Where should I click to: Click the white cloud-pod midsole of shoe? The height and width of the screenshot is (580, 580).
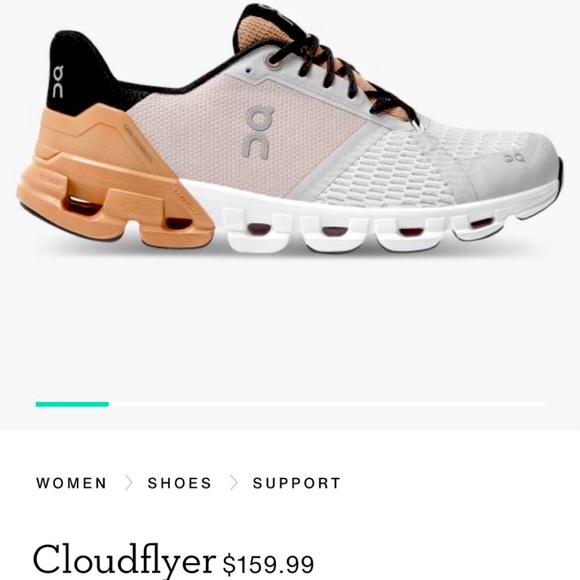tap(370, 222)
